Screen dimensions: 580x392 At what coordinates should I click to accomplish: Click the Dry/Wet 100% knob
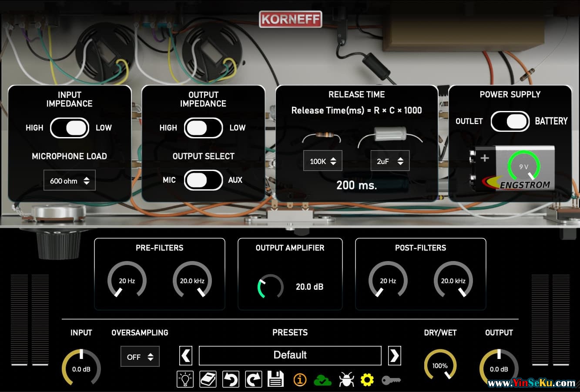pos(440,365)
